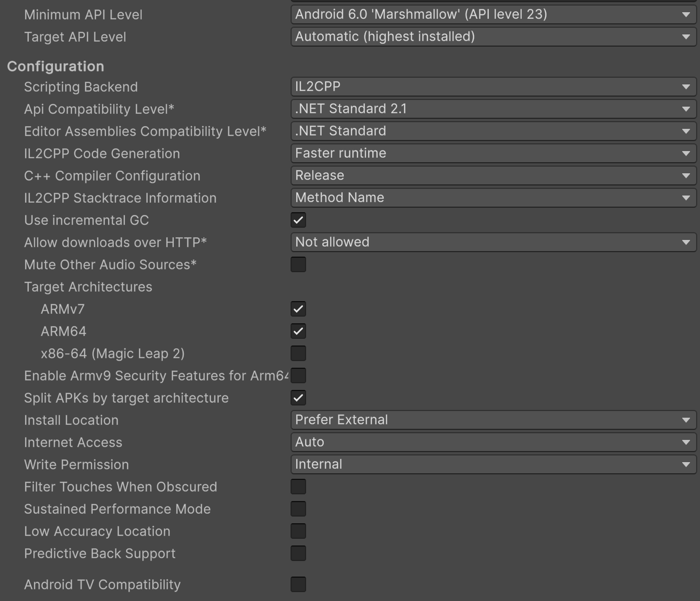Tick the Android TV Compatibility checkbox
The height and width of the screenshot is (601, 700).
coord(298,584)
